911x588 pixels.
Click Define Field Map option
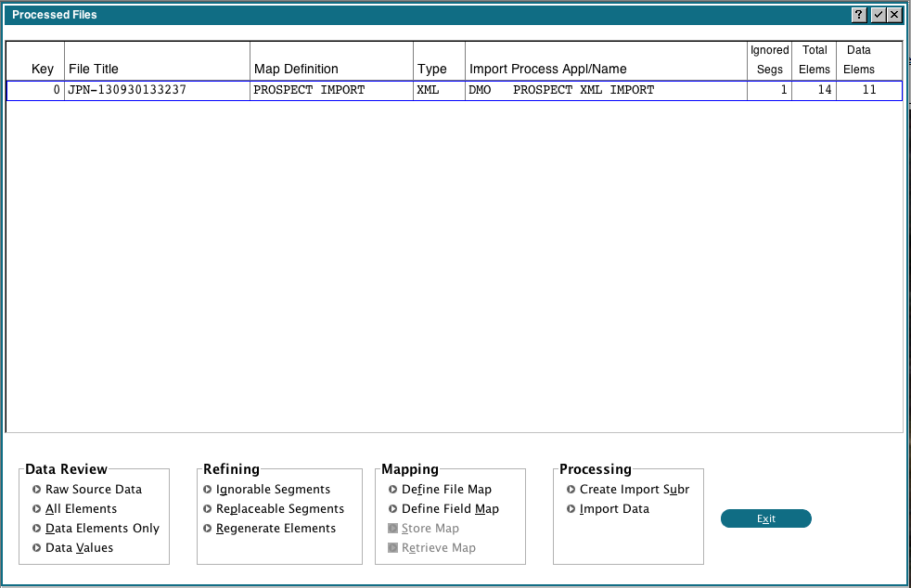pyautogui.click(x=450, y=508)
